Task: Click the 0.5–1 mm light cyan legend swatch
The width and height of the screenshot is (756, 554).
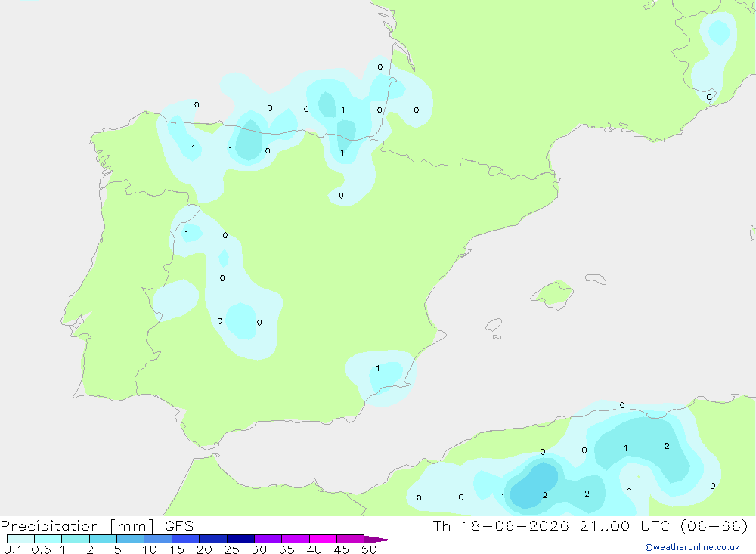Action: pyautogui.click(x=48, y=539)
